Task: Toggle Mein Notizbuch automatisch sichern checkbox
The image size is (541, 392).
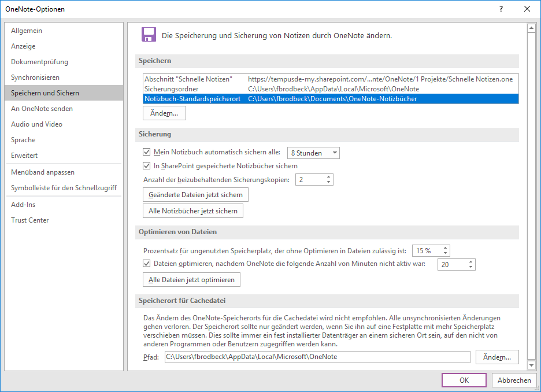Action: tap(147, 152)
